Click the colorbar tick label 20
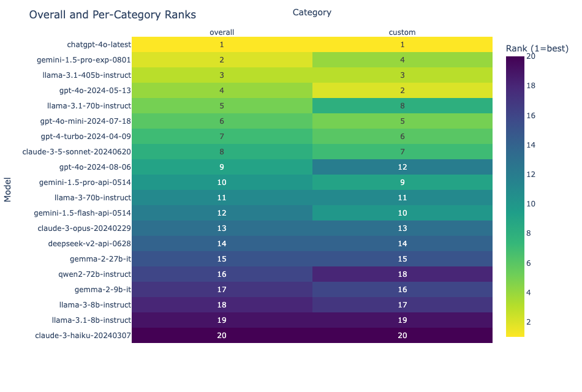 pyautogui.click(x=531, y=57)
